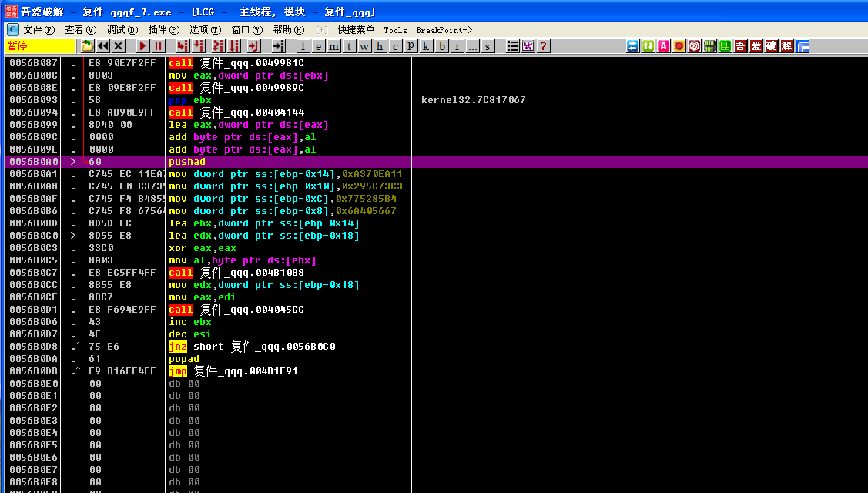
Task: Click the pink 'A' plugin icon
Action: (664, 46)
